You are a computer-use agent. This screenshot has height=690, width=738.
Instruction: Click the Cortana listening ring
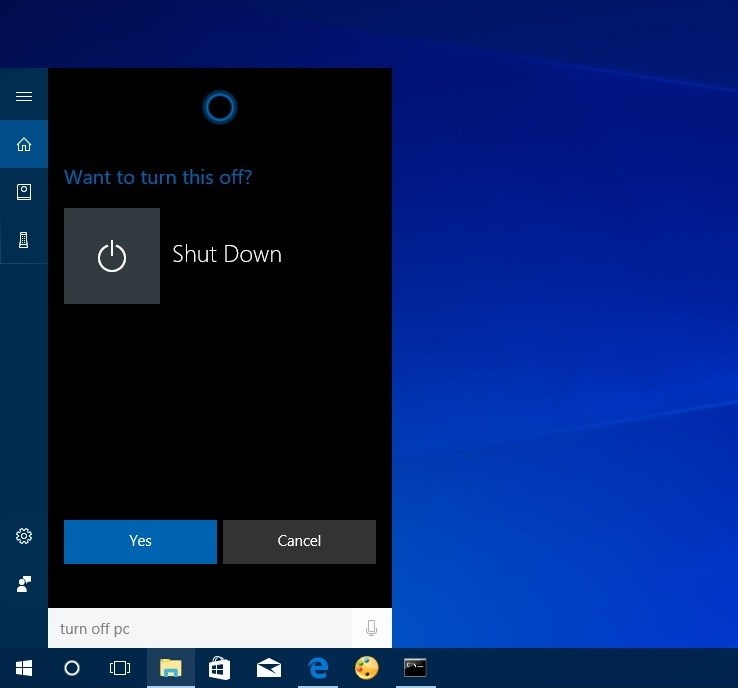[x=220, y=107]
